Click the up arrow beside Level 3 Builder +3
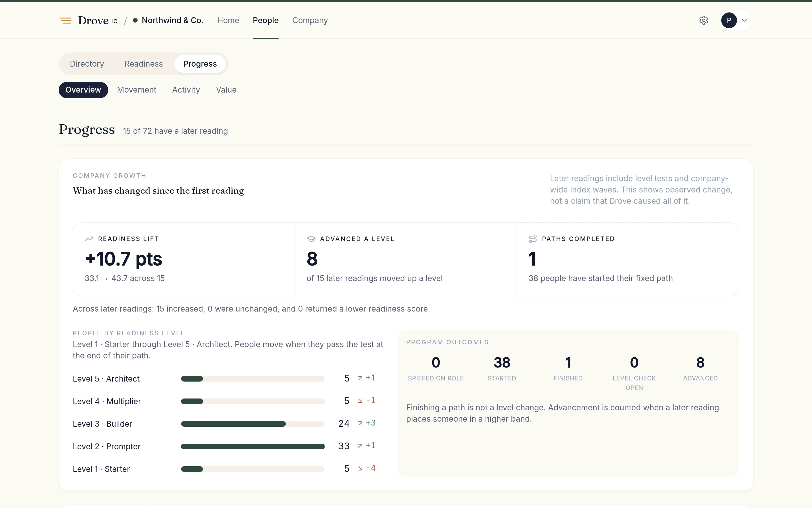 [x=360, y=423]
